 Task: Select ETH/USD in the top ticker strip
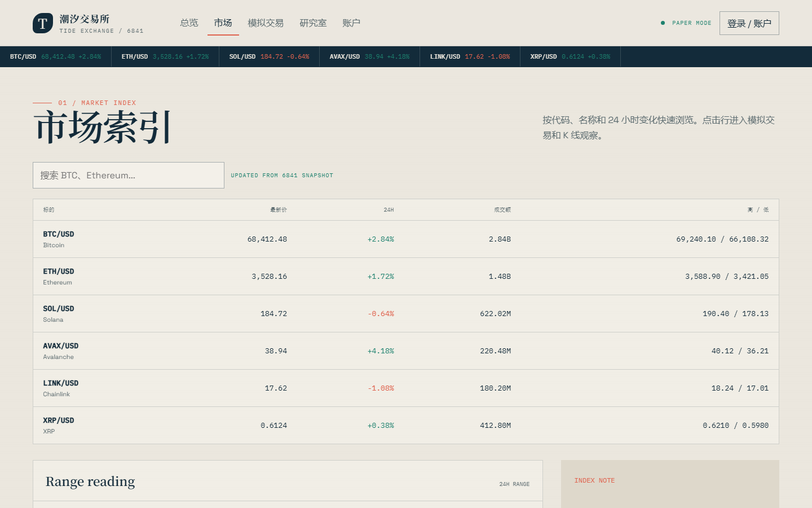pos(165,56)
